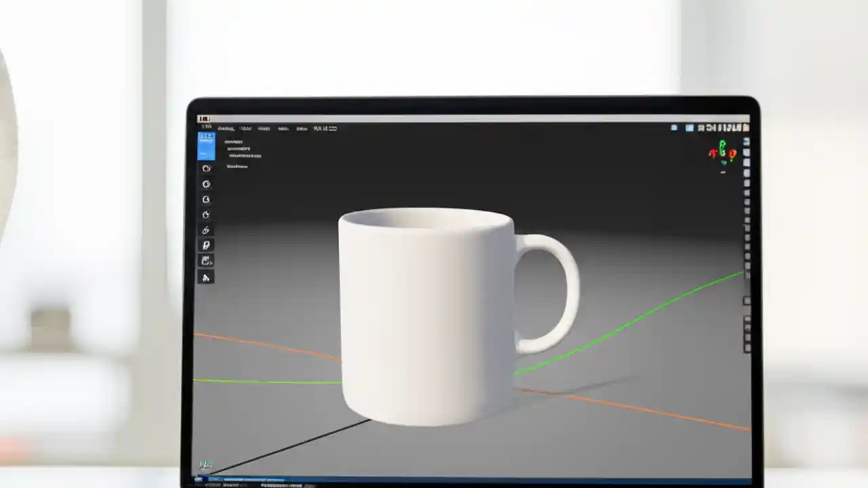Select the measure tool icon in left toolbar
This screenshot has width=868, height=488.
point(206,230)
